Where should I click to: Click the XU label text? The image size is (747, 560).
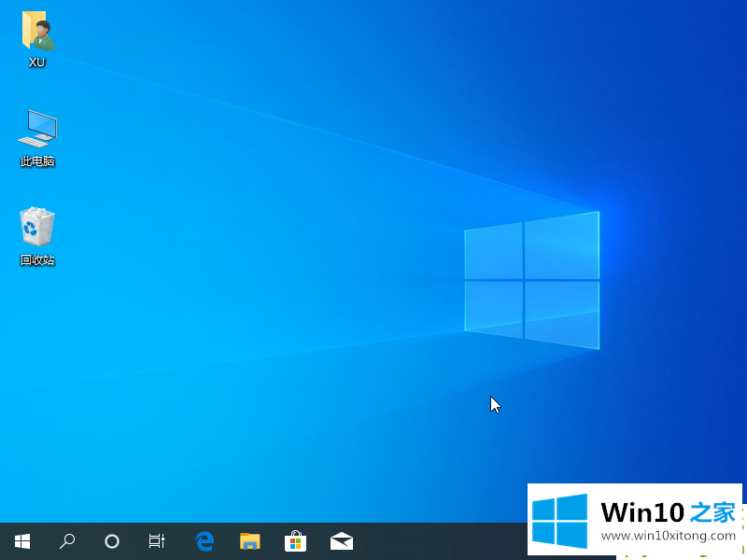[37, 63]
